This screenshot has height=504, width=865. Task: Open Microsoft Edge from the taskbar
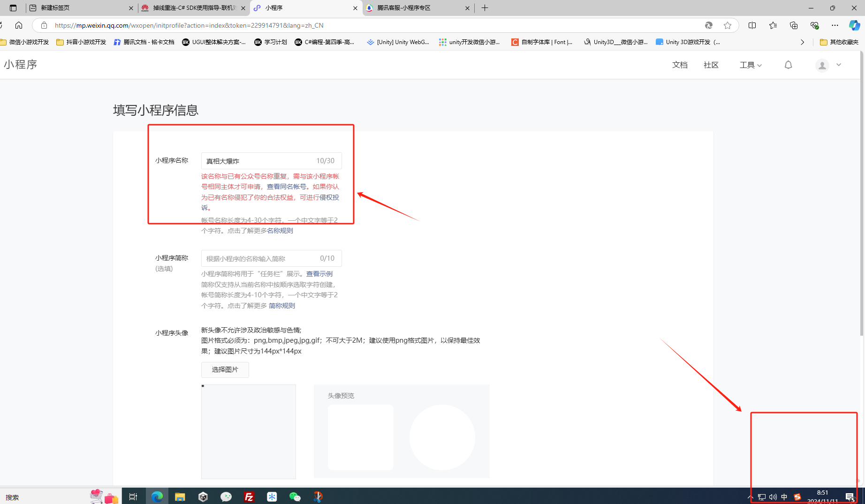(157, 496)
